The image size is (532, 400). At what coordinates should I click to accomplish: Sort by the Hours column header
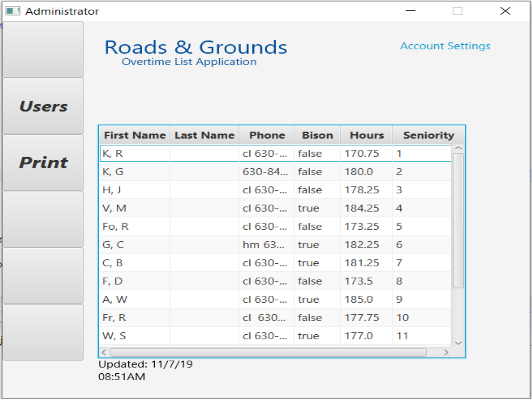tap(366, 135)
